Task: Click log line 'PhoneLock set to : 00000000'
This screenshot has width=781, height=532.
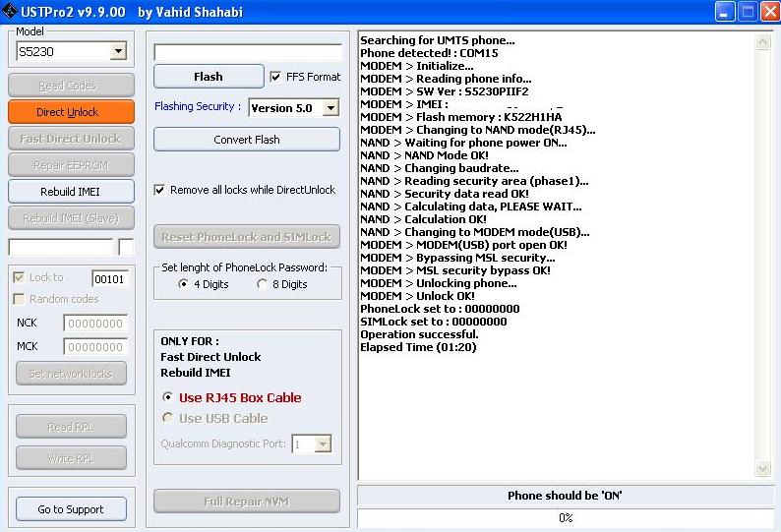Action: (440, 309)
